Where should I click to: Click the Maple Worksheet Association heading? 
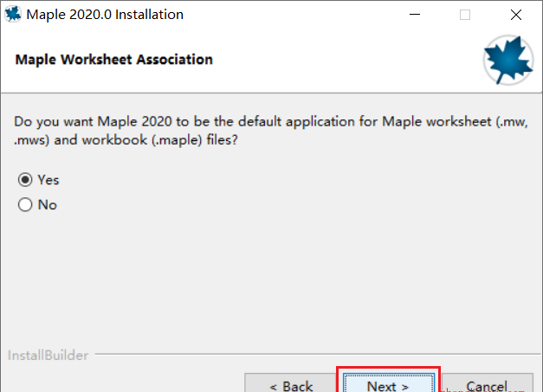114,60
